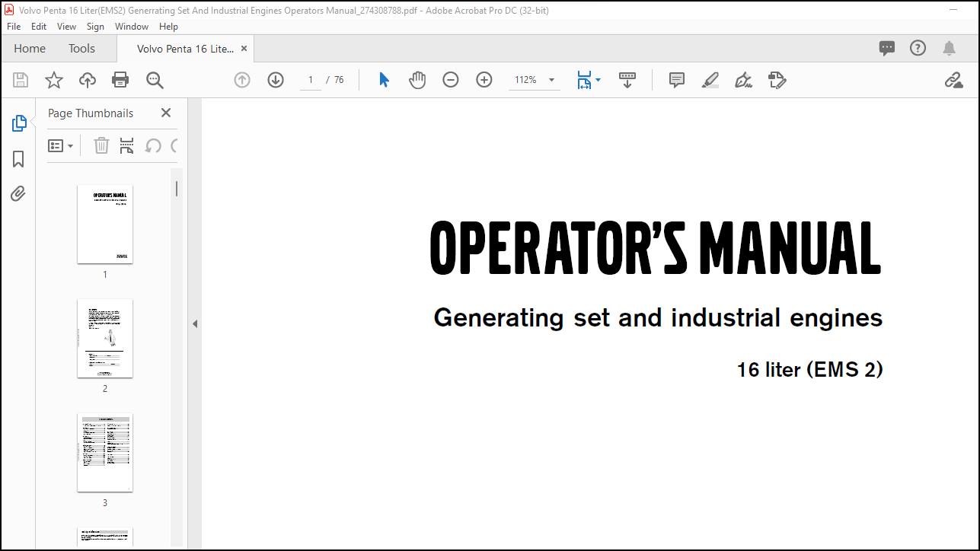Expand the fit page options arrow
Screen dimensions: 980x551
(598, 80)
